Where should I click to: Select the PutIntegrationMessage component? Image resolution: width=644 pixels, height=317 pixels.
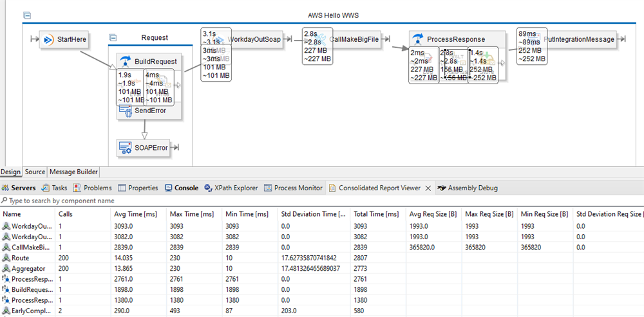[x=579, y=39]
